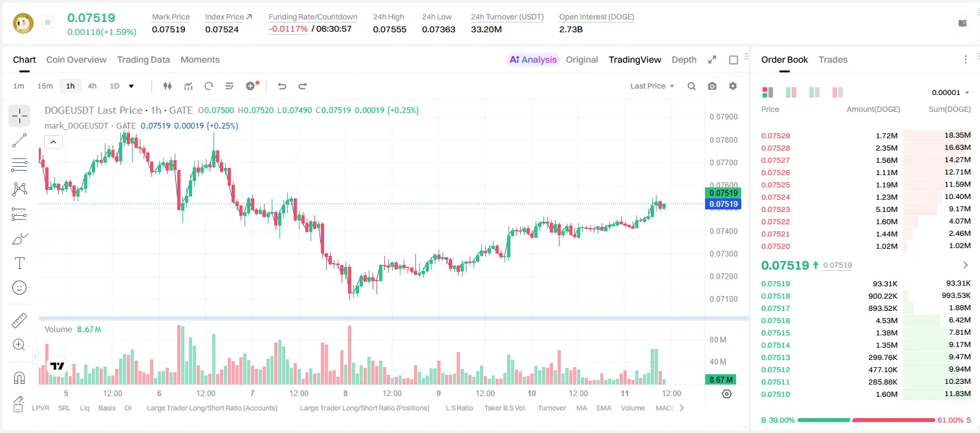980x433 pixels.
Task: Select the 07528 ask price row
Action: pyautogui.click(x=866, y=148)
